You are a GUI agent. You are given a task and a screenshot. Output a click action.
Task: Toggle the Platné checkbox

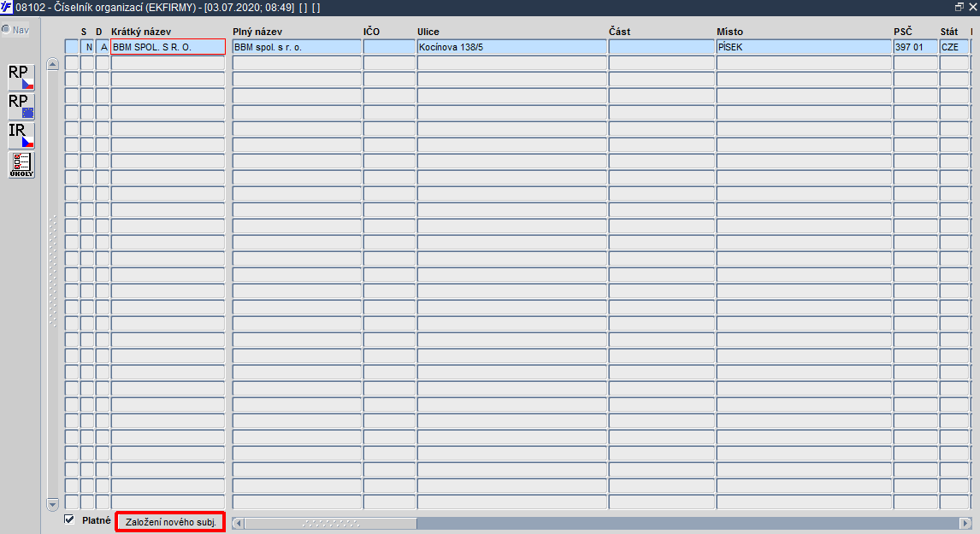(x=69, y=519)
